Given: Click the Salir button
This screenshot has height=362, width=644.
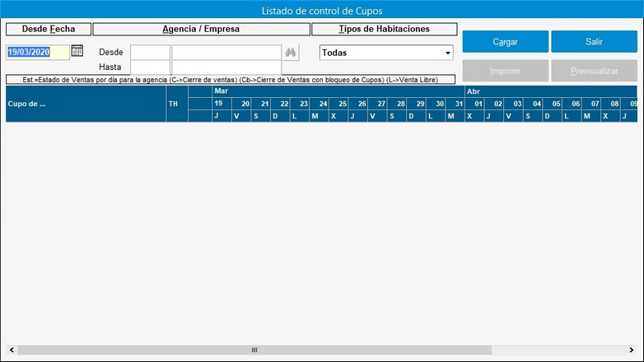Looking at the screenshot, I should (594, 41).
